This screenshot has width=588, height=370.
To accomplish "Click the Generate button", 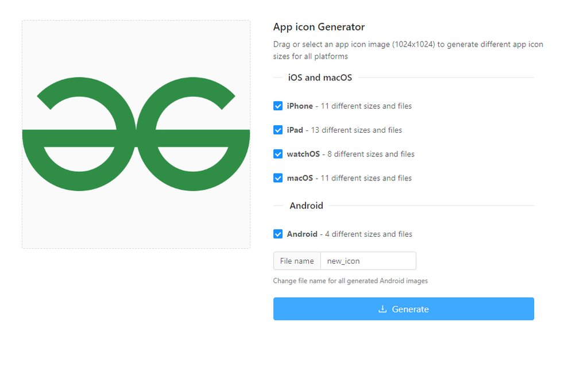I will tap(403, 309).
